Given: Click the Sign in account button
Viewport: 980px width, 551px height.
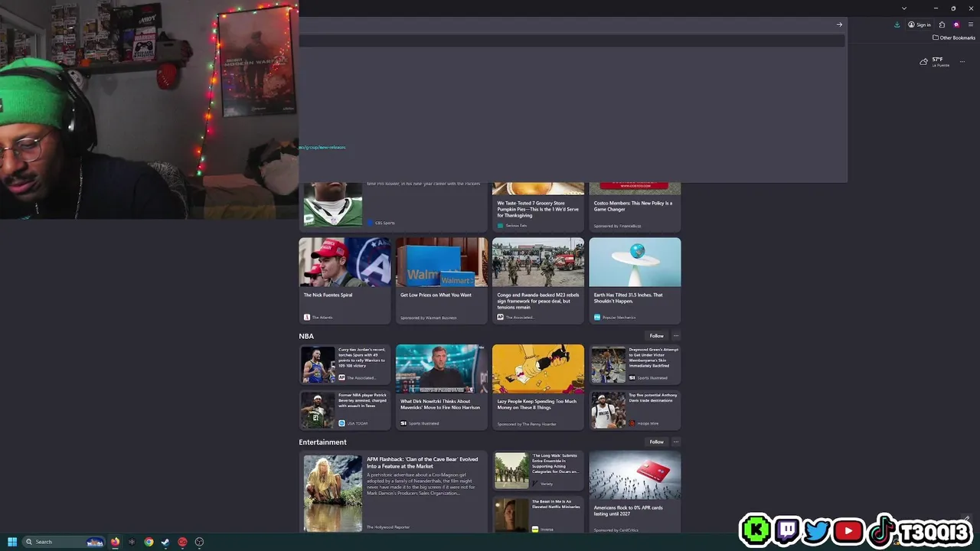Looking at the screenshot, I should click(920, 24).
